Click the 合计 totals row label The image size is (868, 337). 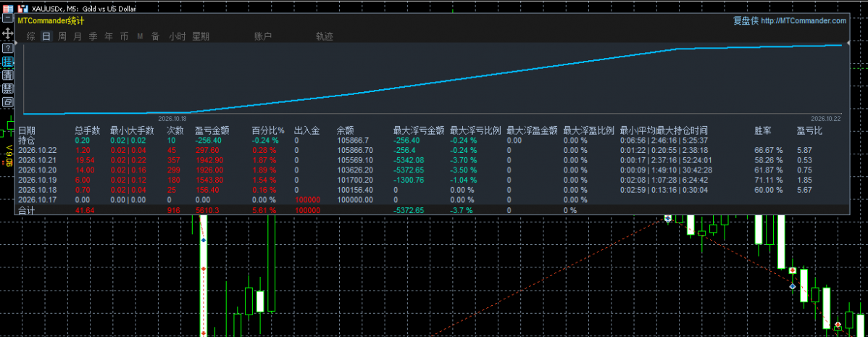click(x=27, y=210)
